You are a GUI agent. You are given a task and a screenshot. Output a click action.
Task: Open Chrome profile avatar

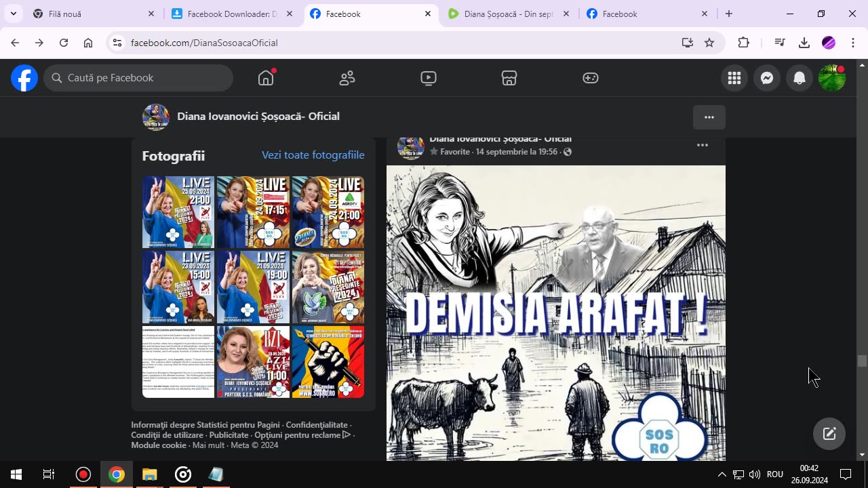click(829, 43)
